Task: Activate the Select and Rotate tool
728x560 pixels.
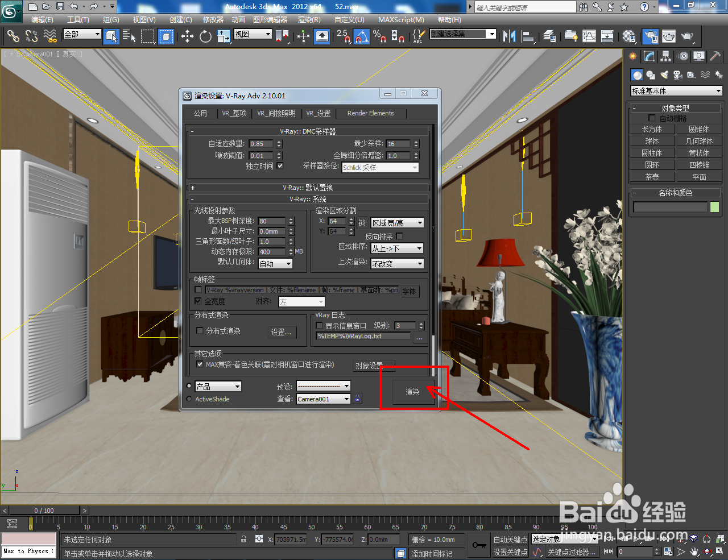Action: [x=205, y=36]
